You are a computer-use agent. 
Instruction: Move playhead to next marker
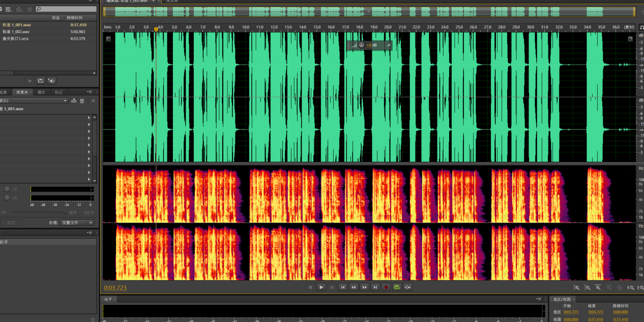[375, 287]
